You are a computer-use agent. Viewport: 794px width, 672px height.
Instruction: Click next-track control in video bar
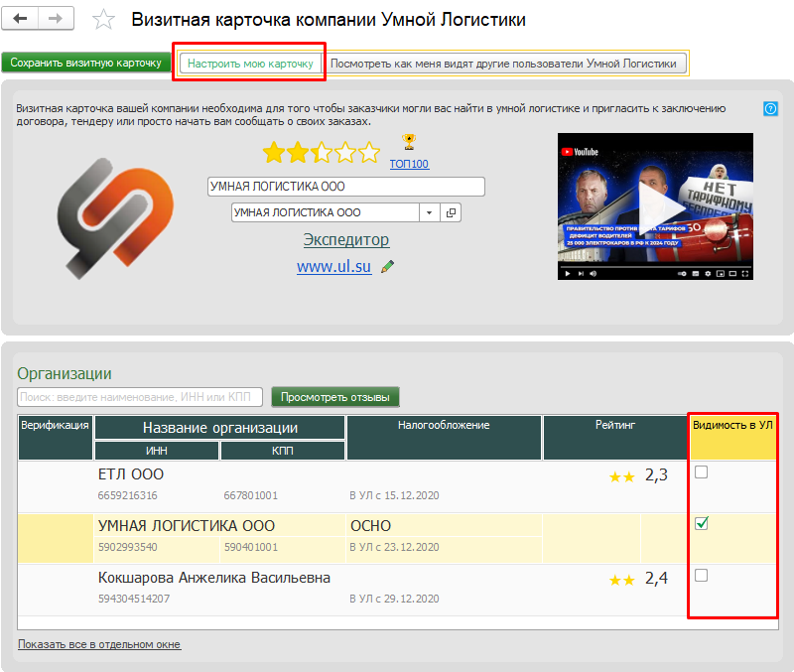coord(581,273)
